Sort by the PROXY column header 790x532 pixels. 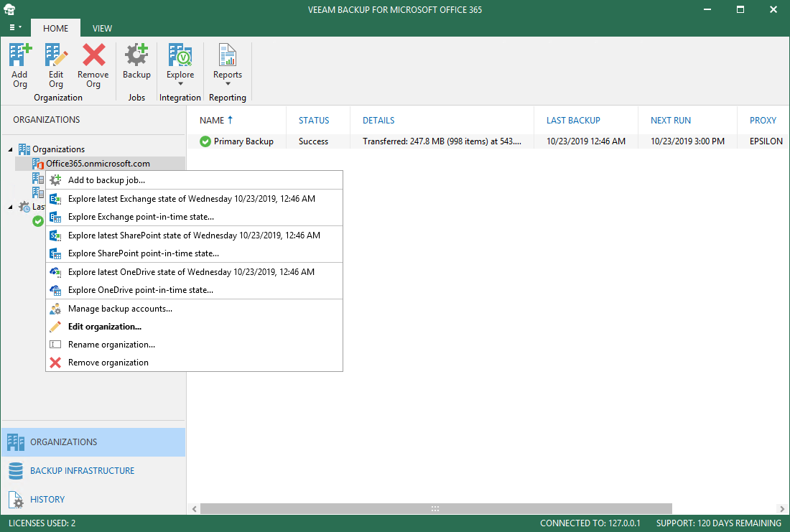pos(763,121)
